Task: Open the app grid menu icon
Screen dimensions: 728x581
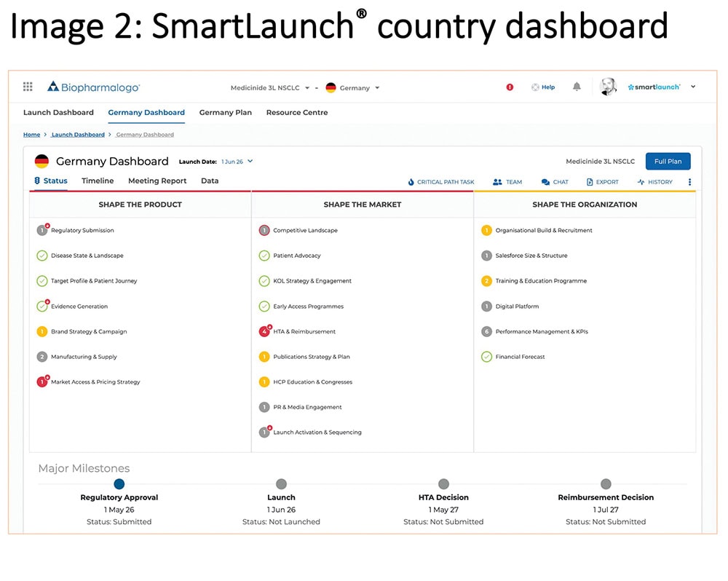Action: [28, 87]
